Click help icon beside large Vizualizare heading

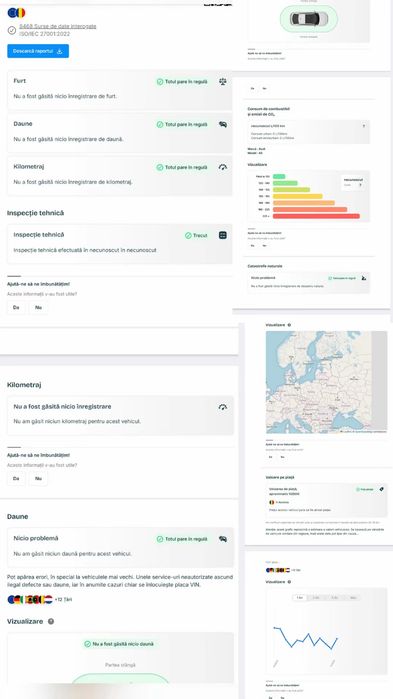(x=51, y=621)
